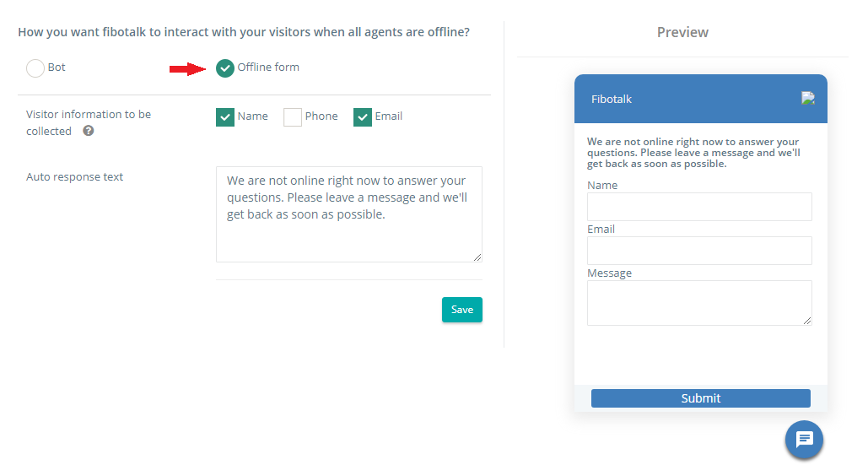Select the Offline form radio option
Image resolution: width=868 pixels, height=465 pixels.
[224, 68]
